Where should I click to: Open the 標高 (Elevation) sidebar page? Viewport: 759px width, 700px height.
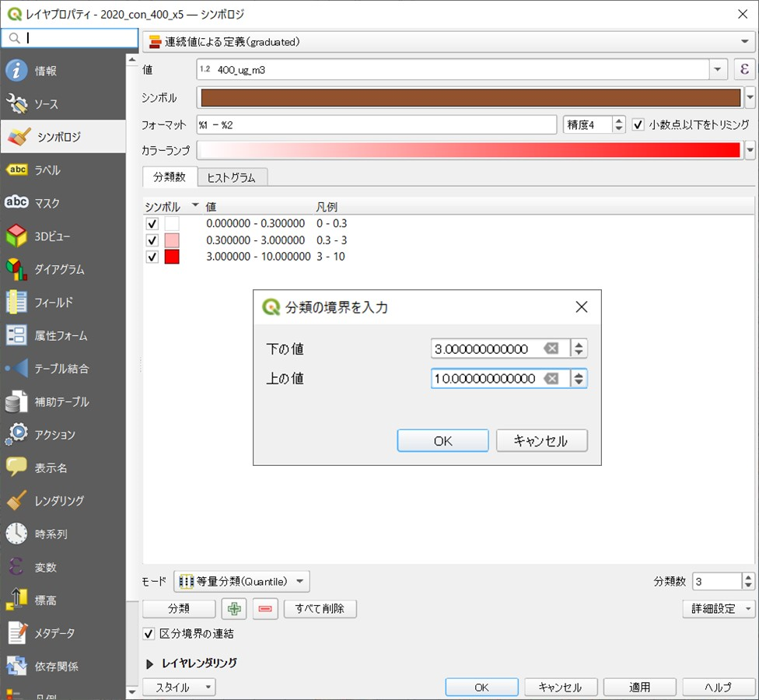tap(63, 600)
